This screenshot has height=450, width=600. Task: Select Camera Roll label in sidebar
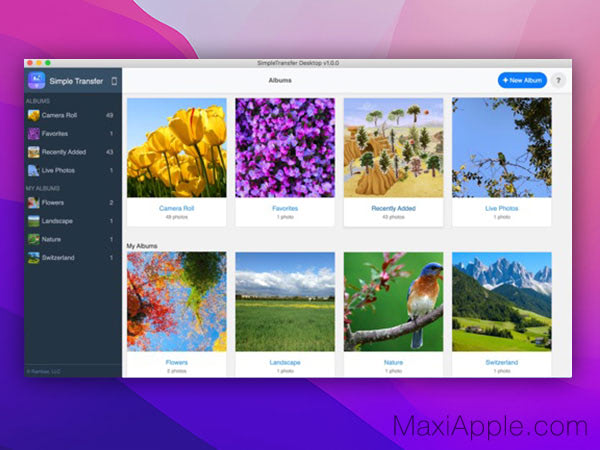(59, 115)
